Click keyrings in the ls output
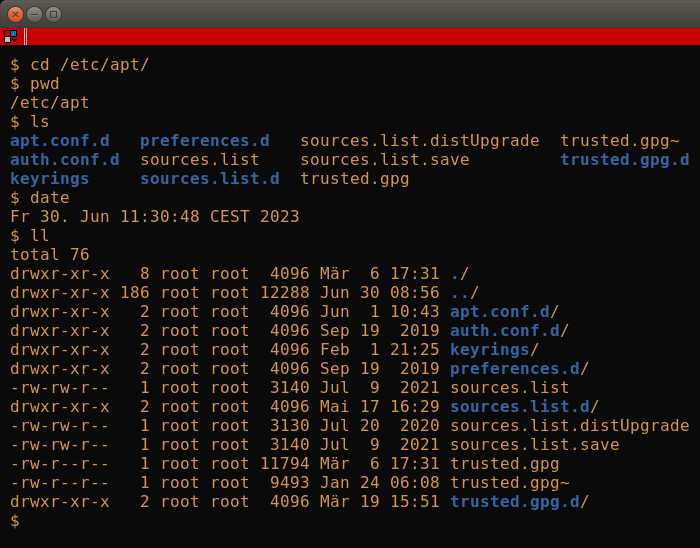700x548 pixels. click(x=50, y=179)
